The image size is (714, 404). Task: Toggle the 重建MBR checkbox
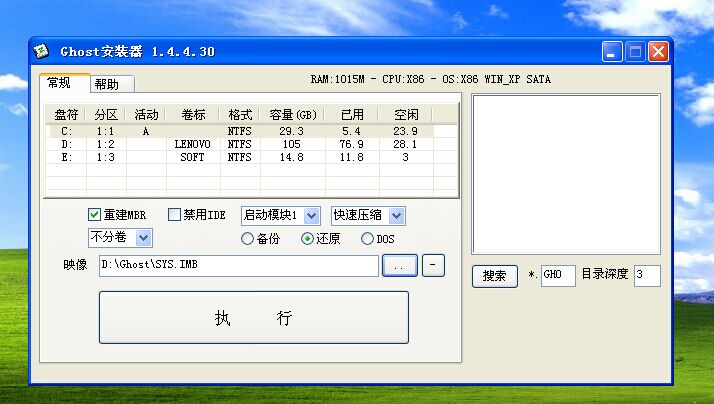pyautogui.click(x=95, y=214)
